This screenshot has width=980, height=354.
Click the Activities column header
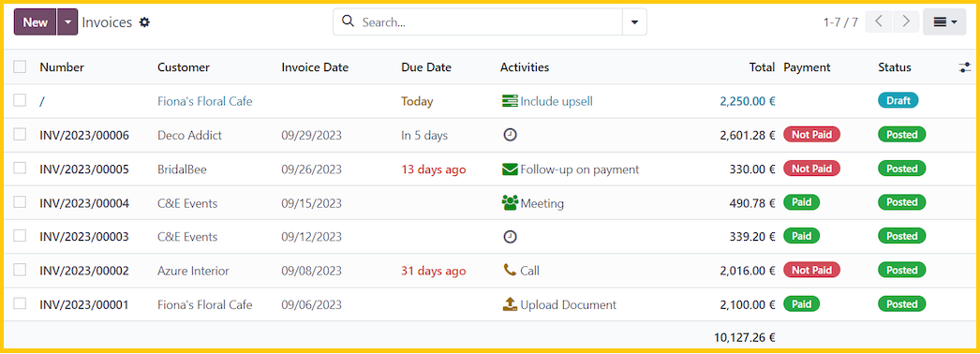525,67
